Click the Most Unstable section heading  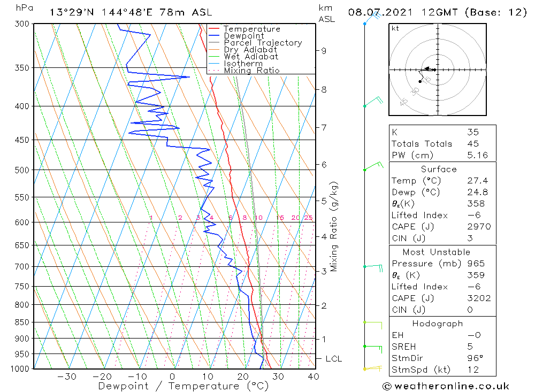click(437, 252)
